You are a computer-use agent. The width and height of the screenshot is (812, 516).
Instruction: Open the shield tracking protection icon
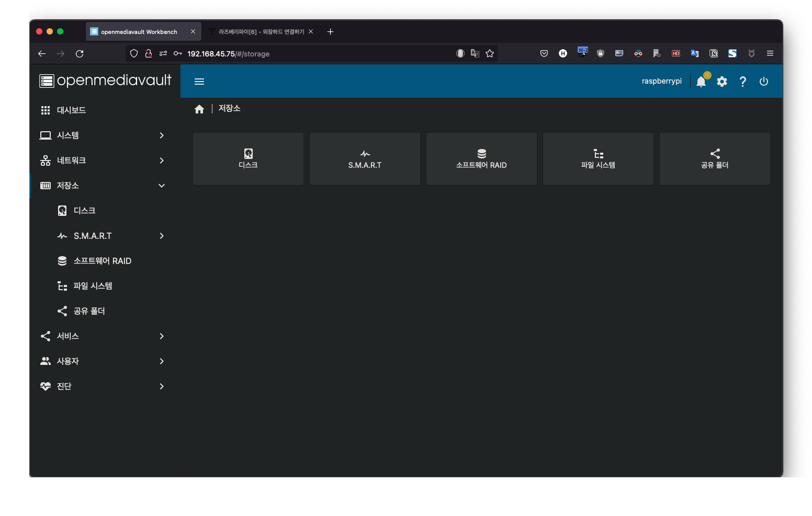pyautogui.click(x=134, y=53)
